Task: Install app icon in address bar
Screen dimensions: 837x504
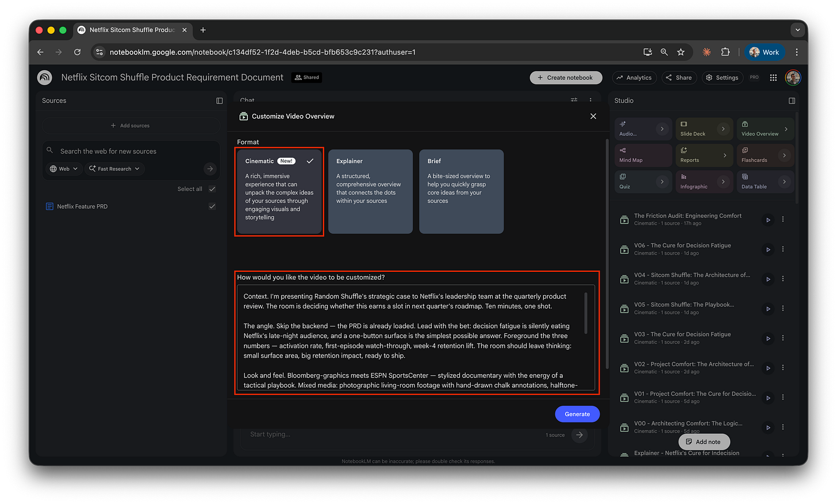Action: [647, 52]
